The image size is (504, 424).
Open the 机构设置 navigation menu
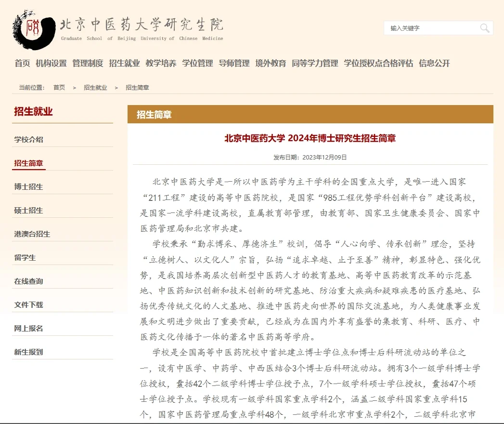pyautogui.click(x=51, y=64)
